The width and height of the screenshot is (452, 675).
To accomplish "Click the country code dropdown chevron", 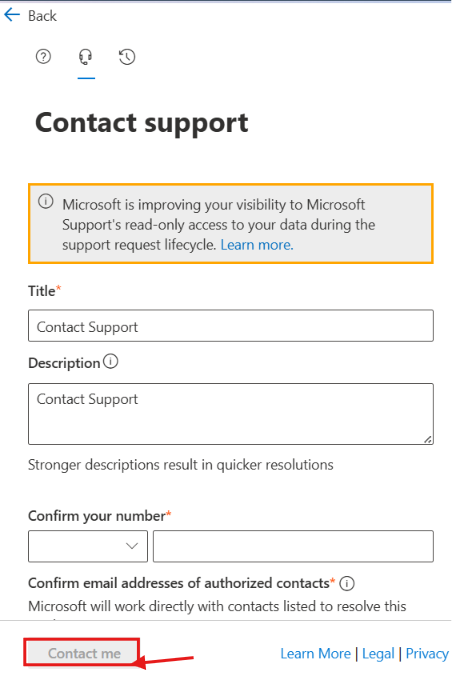I will [132, 546].
